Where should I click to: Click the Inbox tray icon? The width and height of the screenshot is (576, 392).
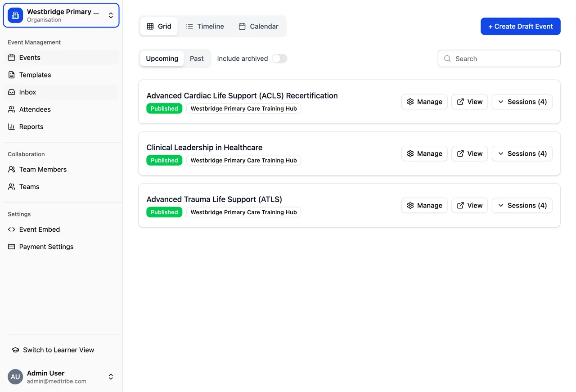tap(12, 92)
